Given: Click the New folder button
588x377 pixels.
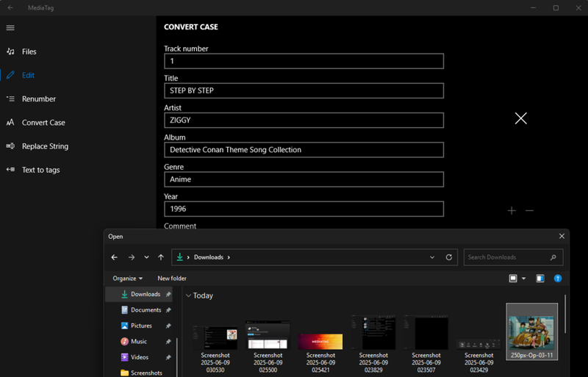Looking at the screenshot, I should coord(172,279).
